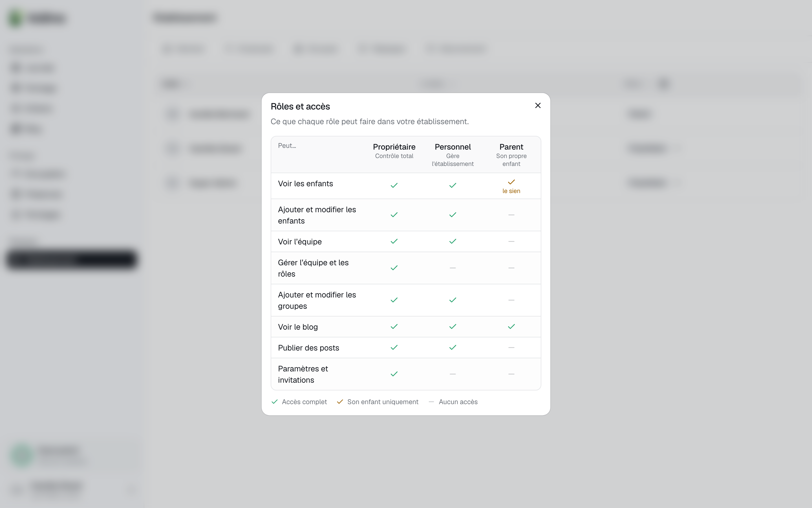Click Personnel dash for Gérer l'équipe et les rôles
Screen dimensions: 812x508
[453, 268]
